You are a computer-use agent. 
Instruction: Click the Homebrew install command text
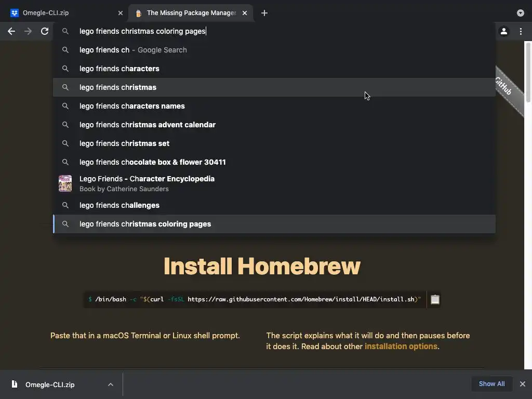(255, 299)
